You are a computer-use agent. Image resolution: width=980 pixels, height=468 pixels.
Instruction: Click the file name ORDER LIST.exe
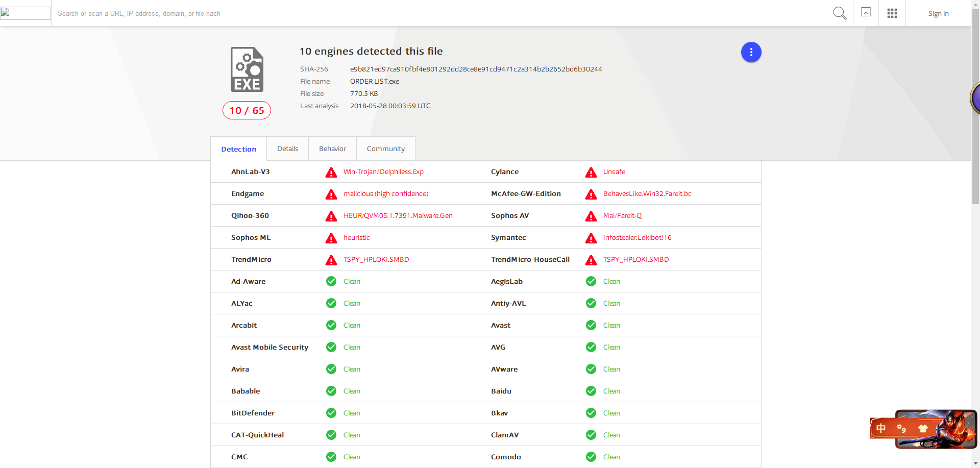tap(375, 81)
